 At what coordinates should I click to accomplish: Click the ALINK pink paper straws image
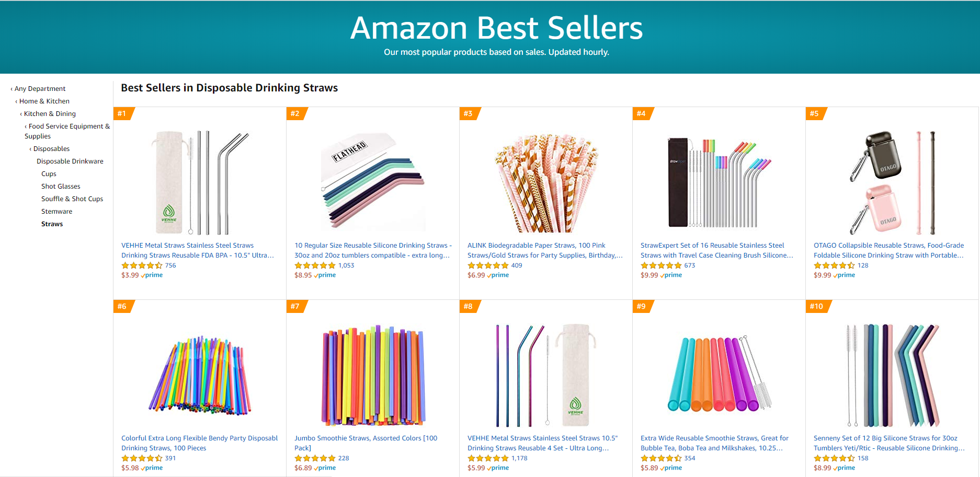coord(545,182)
